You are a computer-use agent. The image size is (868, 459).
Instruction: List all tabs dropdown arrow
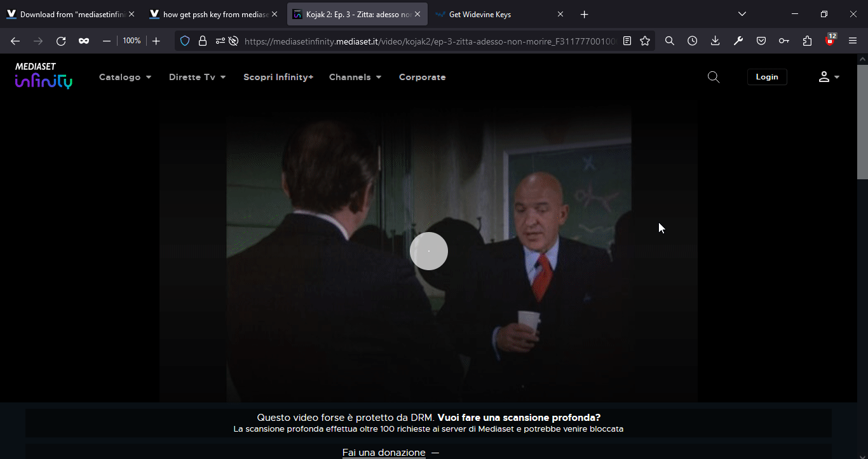(x=742, y=14)
